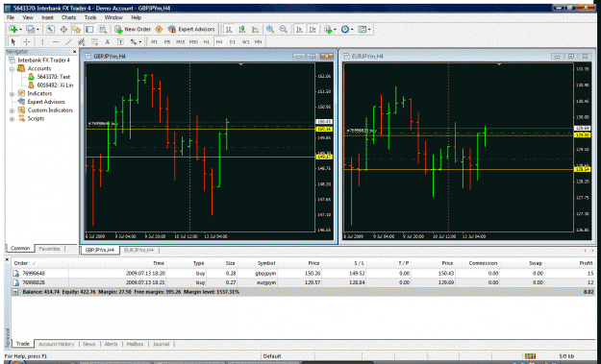Switch to the EURJPYm,H4 chart tab

tap(138, 250)
